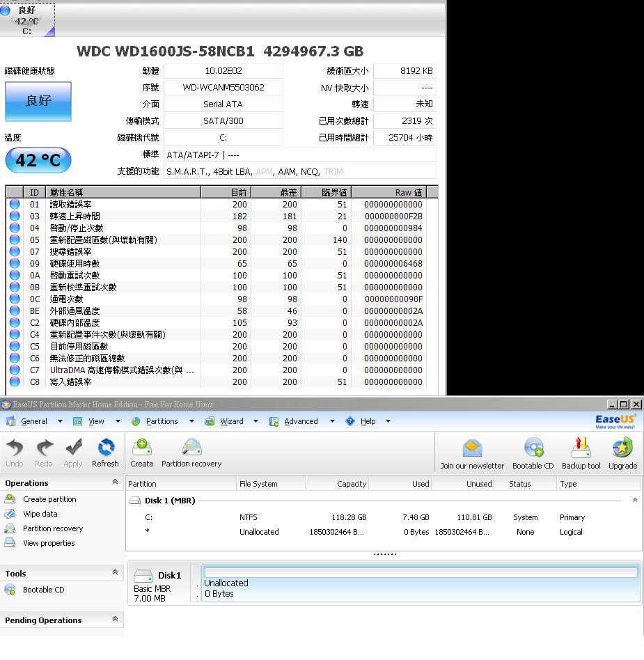This screenshot has width=644, height=660.
Task: Open the General menu
Action: [34, 421]
